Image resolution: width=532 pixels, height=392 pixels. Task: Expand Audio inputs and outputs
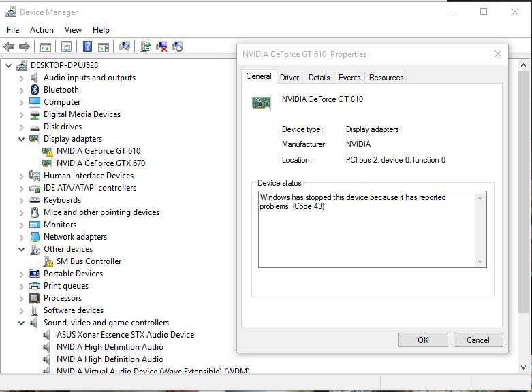21,78
